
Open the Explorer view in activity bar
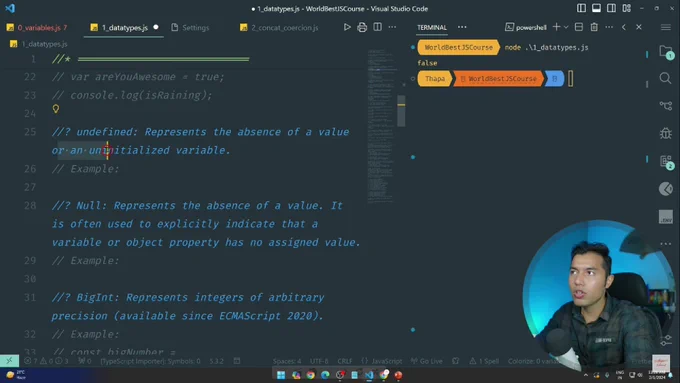pos(666,52)
